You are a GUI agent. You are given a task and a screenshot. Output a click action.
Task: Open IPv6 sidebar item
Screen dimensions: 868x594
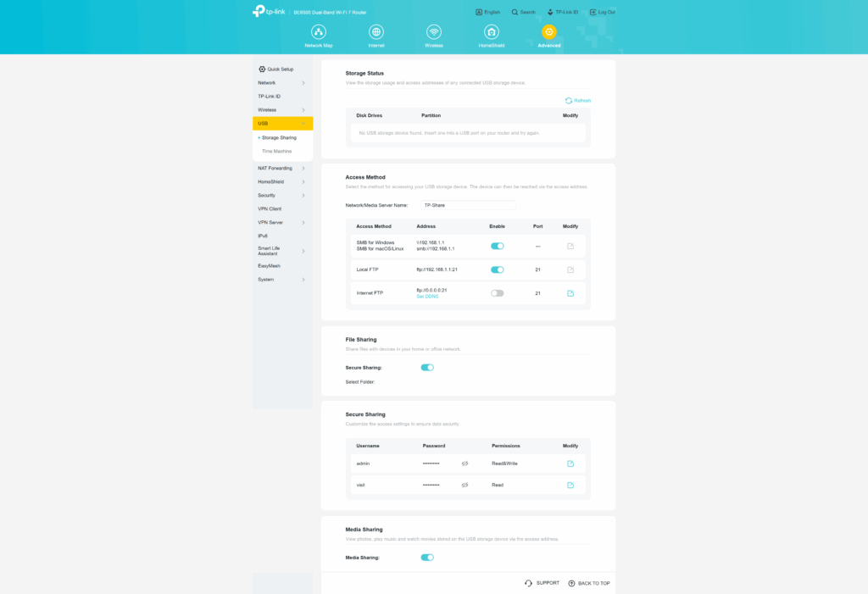[263, 236]
